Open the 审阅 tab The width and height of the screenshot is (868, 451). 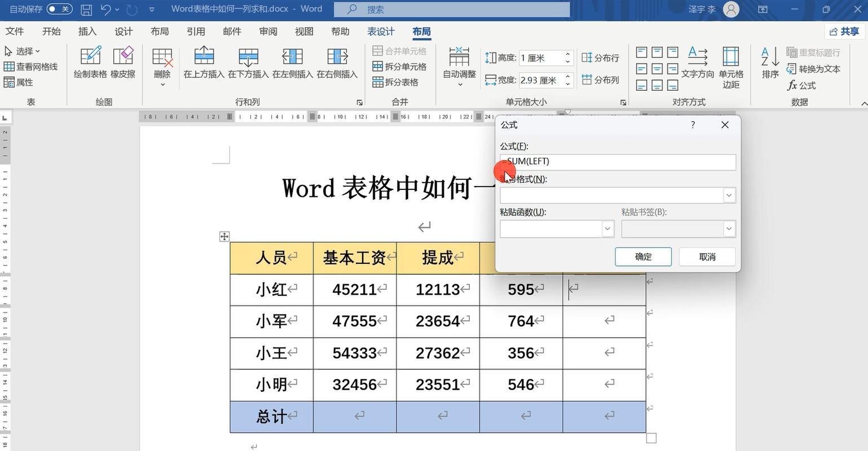coord(268,32)
